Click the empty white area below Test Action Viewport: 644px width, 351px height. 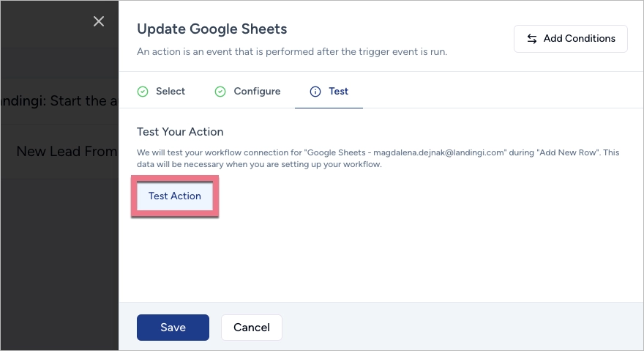tap(381, 256)
